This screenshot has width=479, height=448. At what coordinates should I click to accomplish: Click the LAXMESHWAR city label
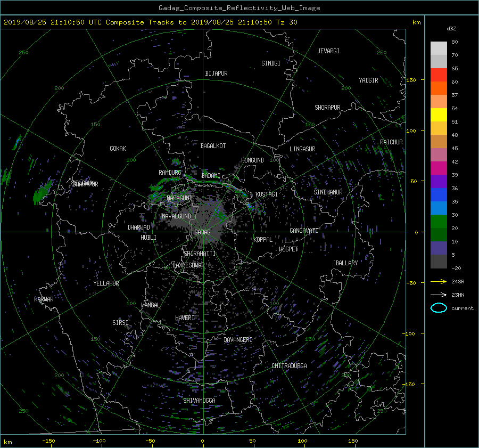tap(188, 265)
